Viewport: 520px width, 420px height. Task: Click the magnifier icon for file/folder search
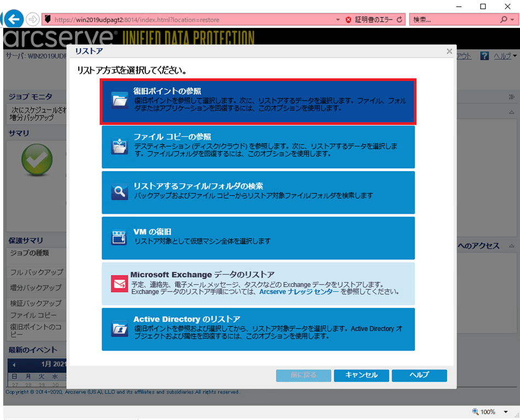(x=119, y=192)
